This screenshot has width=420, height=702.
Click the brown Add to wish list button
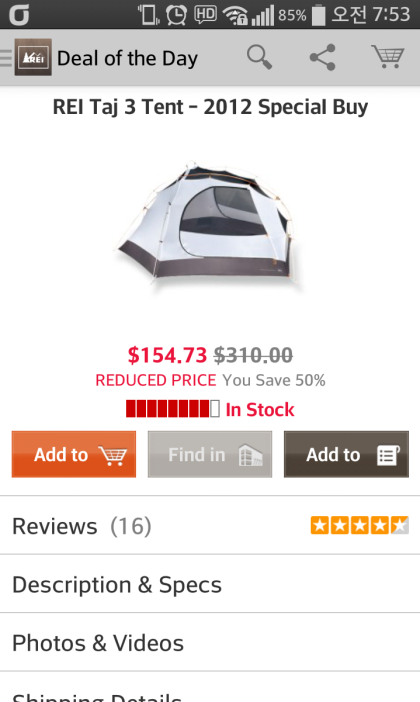[346, 454]
